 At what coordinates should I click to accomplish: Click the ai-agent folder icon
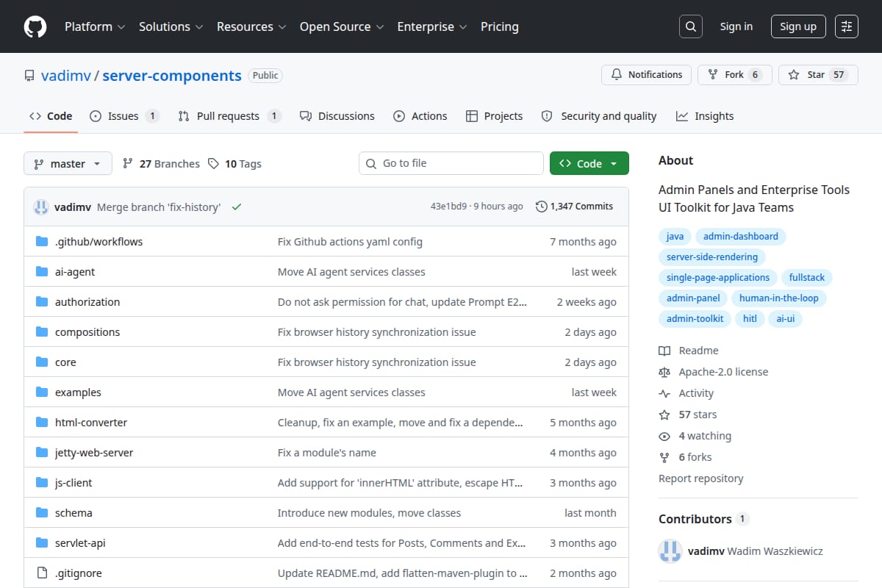[42, 271]
